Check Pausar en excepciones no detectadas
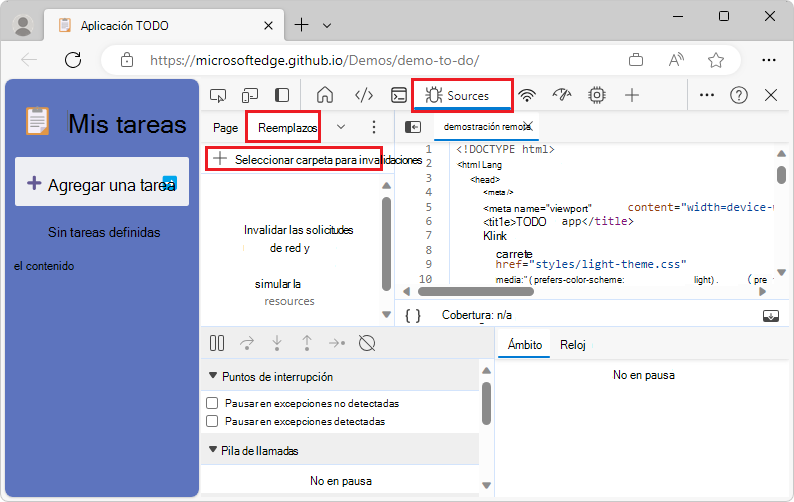 212,404
